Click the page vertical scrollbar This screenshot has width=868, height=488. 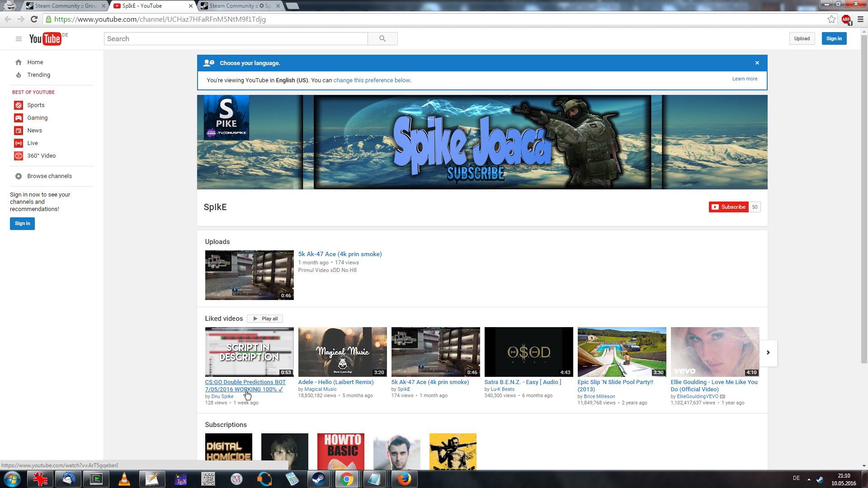[x=864, y=199]
